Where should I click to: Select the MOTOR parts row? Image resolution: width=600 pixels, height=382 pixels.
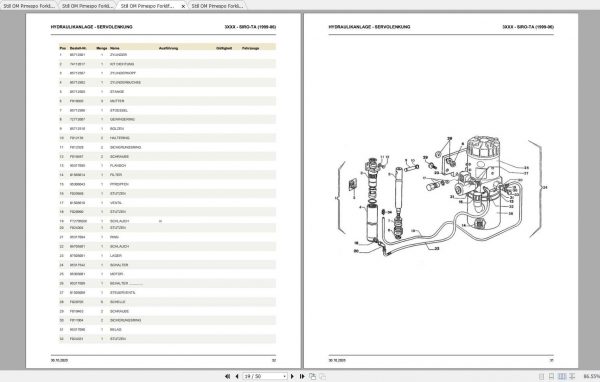coord(167,274)
